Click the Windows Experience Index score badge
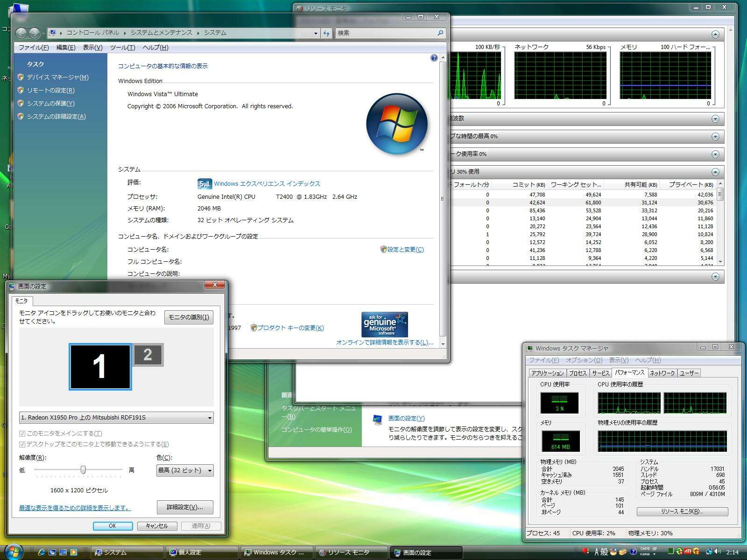Viewport: 747px width, 560px height. (204, 184)
